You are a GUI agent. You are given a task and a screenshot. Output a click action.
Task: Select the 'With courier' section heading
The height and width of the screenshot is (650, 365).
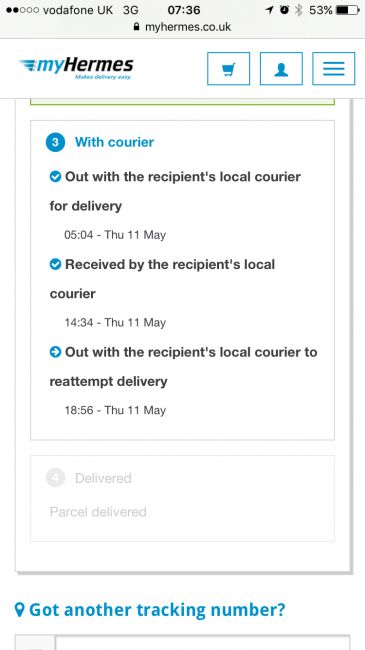click(114, 142)
